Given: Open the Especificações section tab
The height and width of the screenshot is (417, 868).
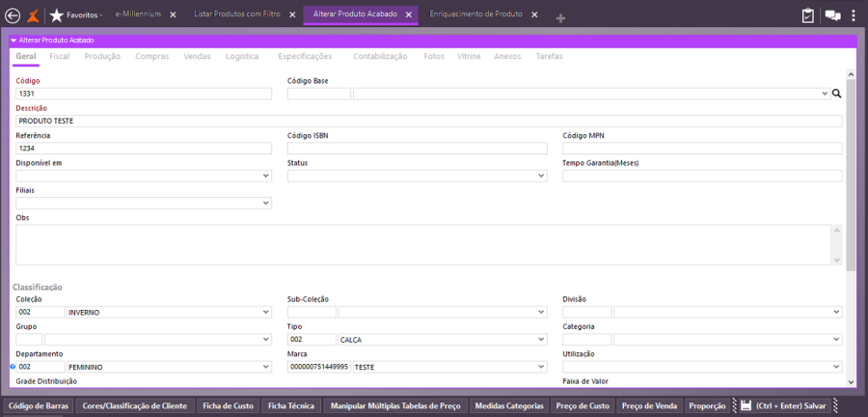Looking at the screenshot, I should tap(305, 57).
